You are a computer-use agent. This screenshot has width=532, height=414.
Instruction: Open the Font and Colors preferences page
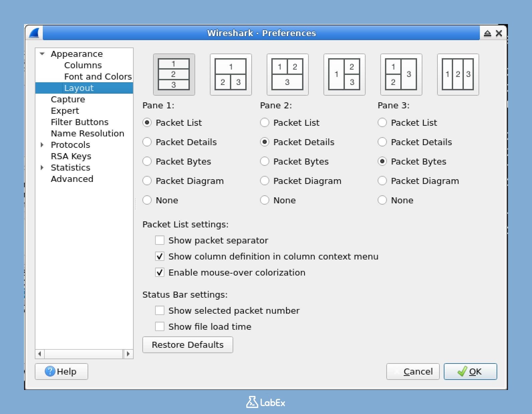pos(98,77)
